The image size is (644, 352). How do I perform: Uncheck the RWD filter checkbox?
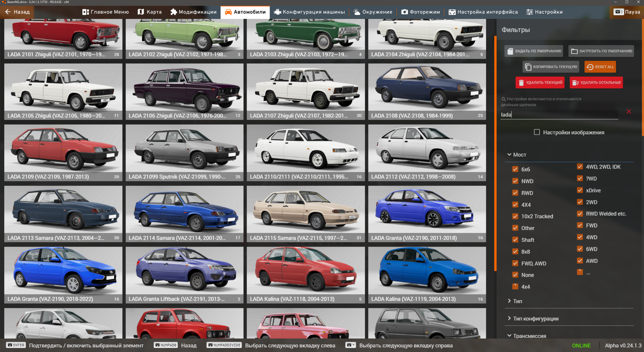coord(515,193)
